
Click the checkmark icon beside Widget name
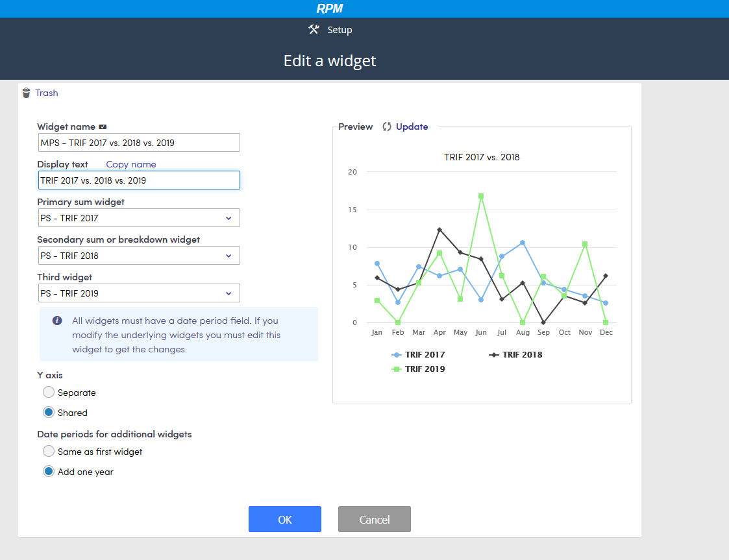(103, 127)
